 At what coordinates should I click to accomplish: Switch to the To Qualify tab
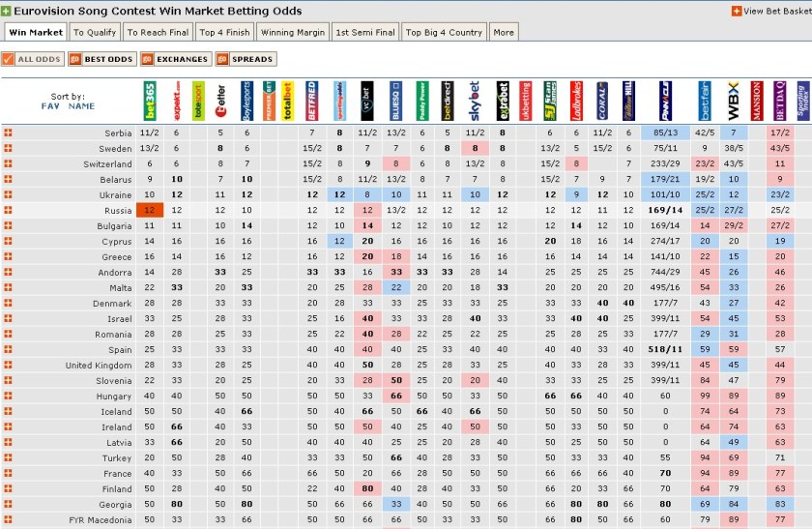tap(95, 32)
